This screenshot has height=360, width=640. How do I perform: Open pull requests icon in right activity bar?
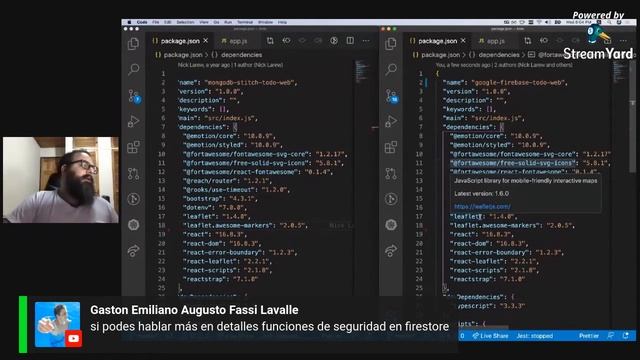[x=391, y=173]
